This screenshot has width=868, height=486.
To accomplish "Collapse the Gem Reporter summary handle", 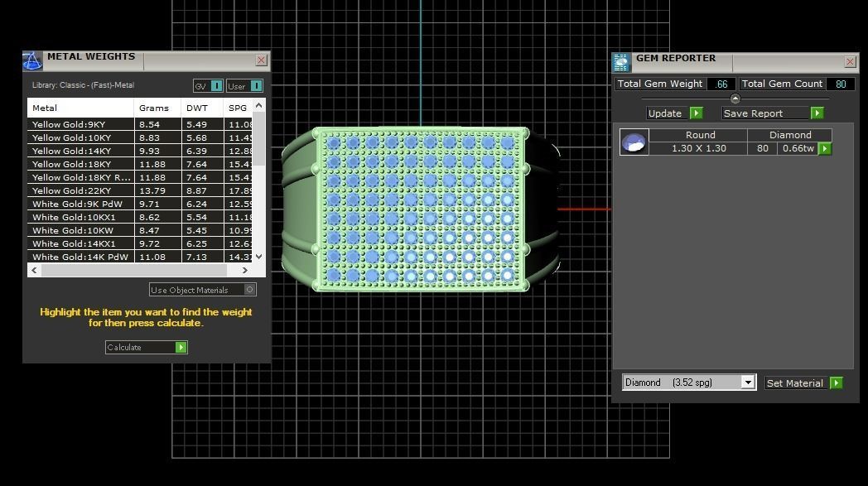I will (735, 99).
